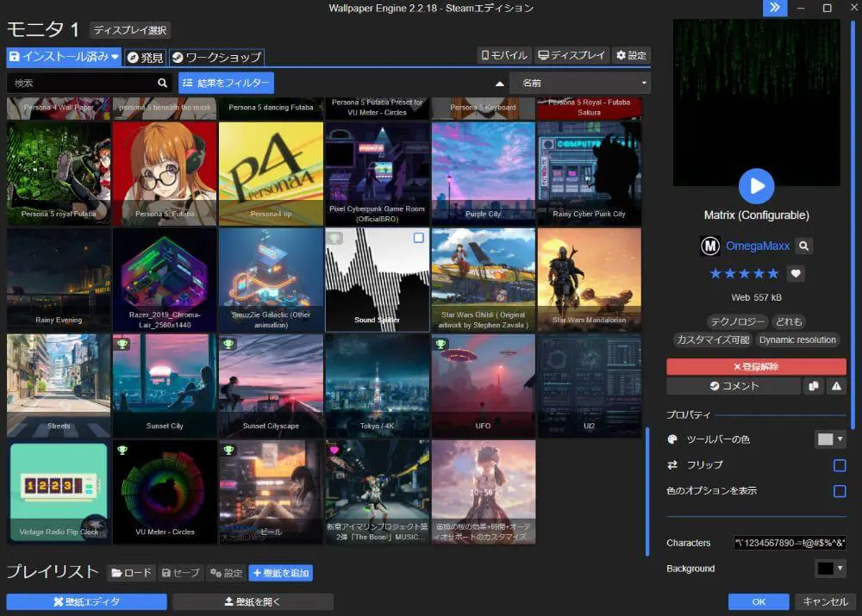
Task: Click the wallpaper list vertical scrollbar
Action: [647, 492]
